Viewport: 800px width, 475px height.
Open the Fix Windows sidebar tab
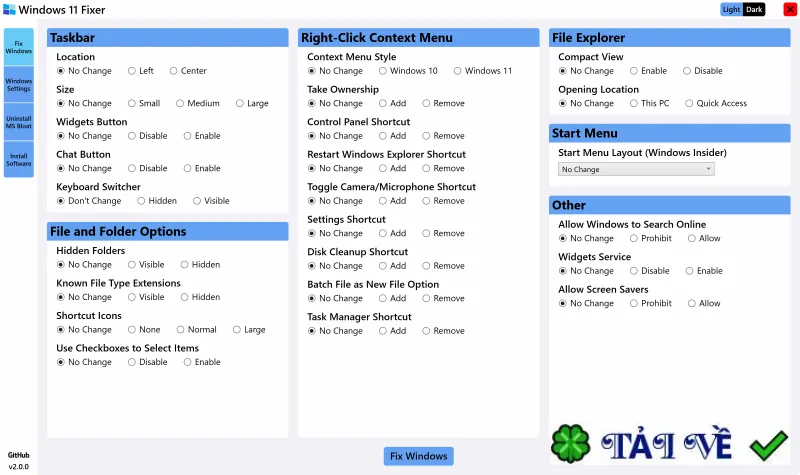pos(19,47)
